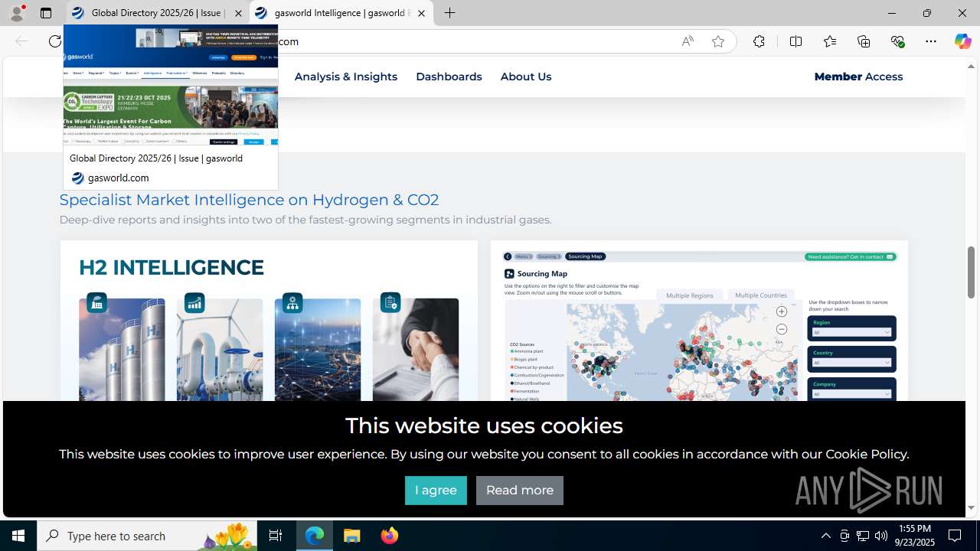Click the back arrow in Sourcing Map dashboard
This screenshot has width=980, height=551.
tap(508, 256)
